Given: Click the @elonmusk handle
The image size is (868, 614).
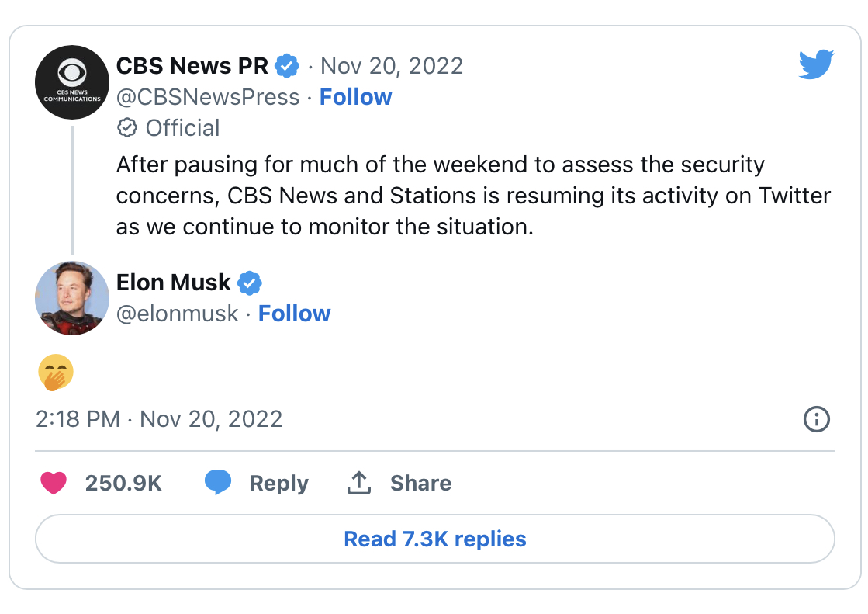Looking at the screenshot, I should coord(177,314).
